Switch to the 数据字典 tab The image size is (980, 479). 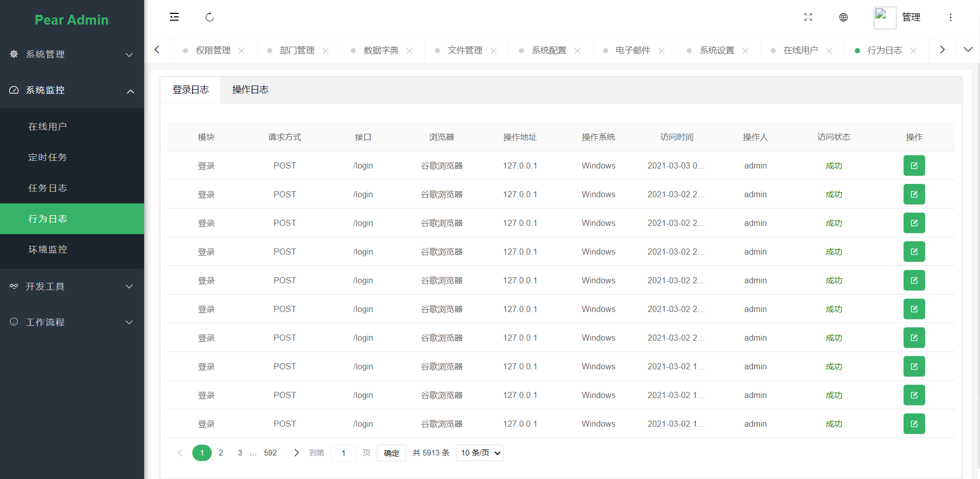coord(381,50)
